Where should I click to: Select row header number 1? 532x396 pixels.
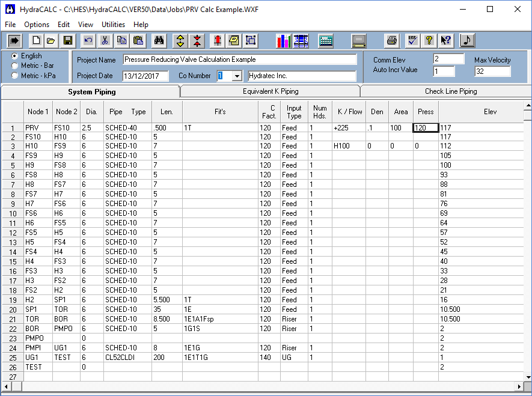coord(13,128)
